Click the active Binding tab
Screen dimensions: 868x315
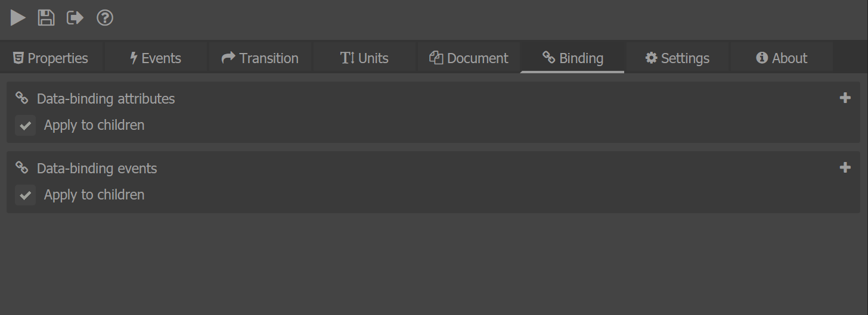572,58
